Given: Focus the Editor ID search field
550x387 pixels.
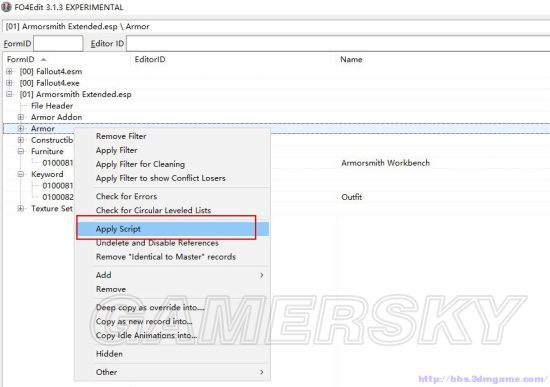Looking at the screenshot, I should pyautogui.click(x=338, y=44).
